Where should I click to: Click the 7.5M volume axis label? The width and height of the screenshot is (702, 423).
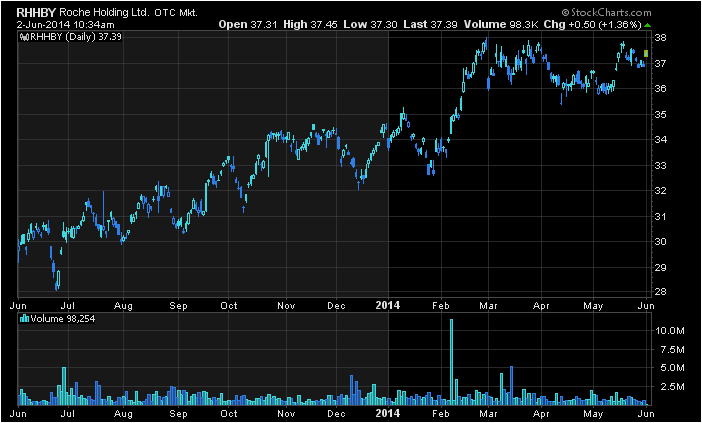(x=672, y=350)
